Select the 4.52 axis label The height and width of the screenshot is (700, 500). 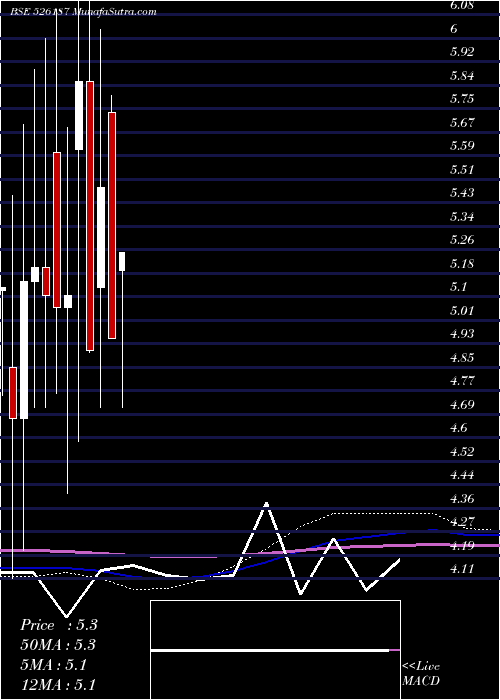[462, 451]
